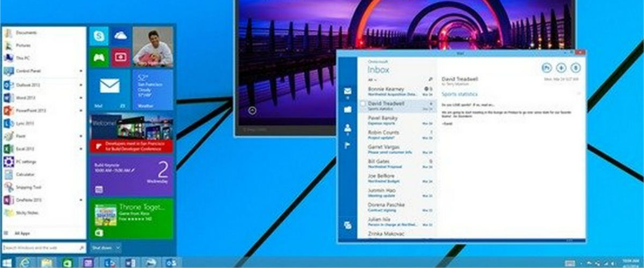The height and width of the screenshot is (268, 644).
Task: Click the search magnifier in Start search box
Action: point(82,248)
